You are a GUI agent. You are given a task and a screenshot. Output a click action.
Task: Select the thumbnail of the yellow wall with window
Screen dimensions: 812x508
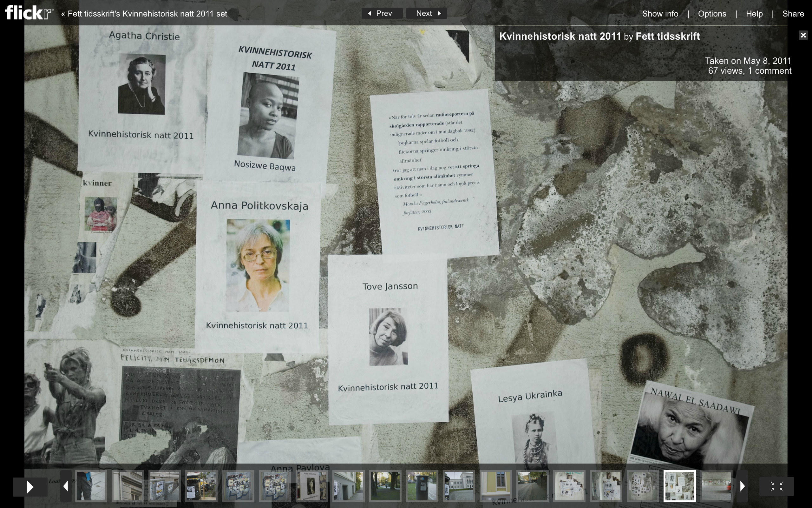(x=495, y=486)
